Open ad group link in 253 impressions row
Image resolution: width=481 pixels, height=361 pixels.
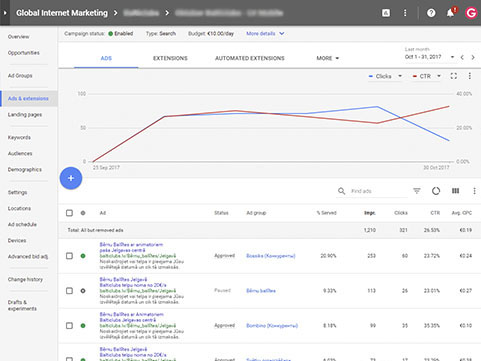[x=271, y=256]
